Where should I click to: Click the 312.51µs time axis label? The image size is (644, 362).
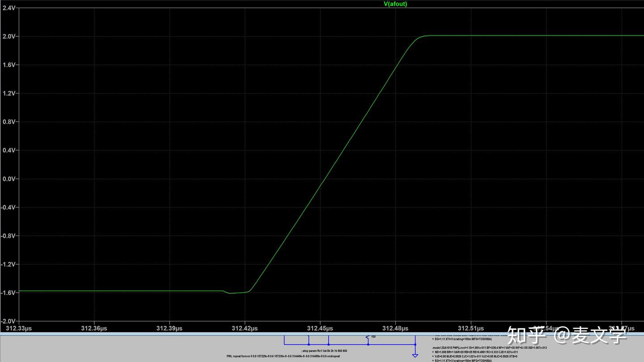pos(470,328)
